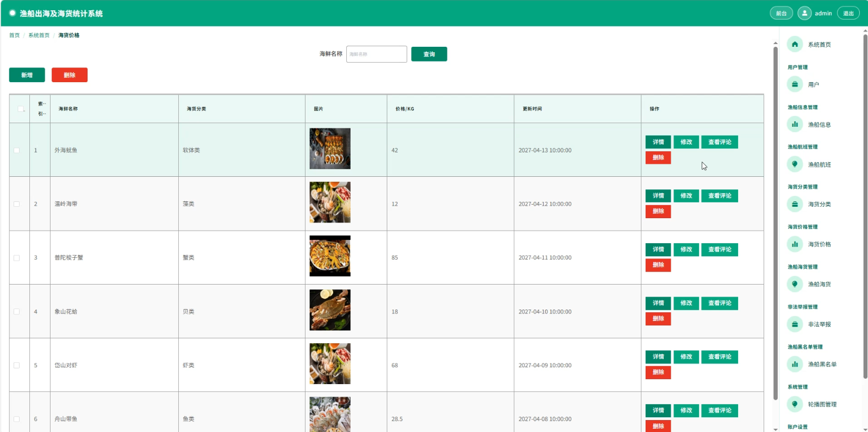Viewport: 868px width, 432px height.
Task: Toggle the select-all checkbox in table header
Action: click(21, 109)
